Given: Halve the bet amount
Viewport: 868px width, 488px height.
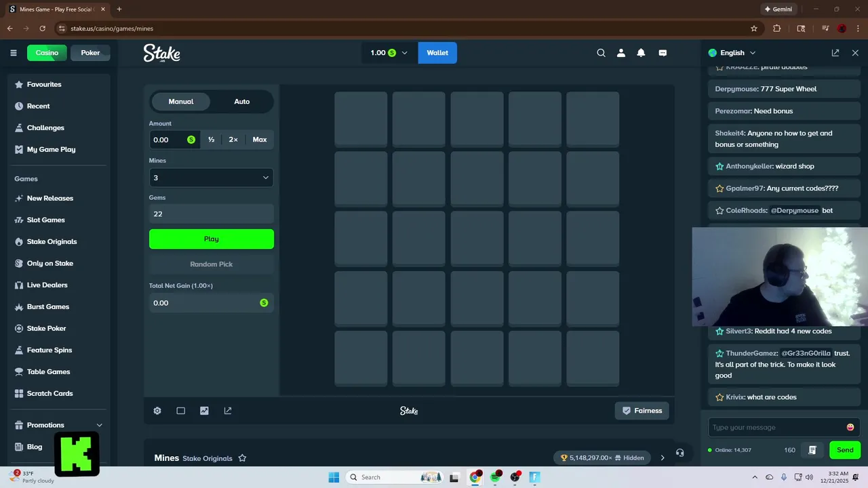Looking at the screenshot, I should [212, 140].
